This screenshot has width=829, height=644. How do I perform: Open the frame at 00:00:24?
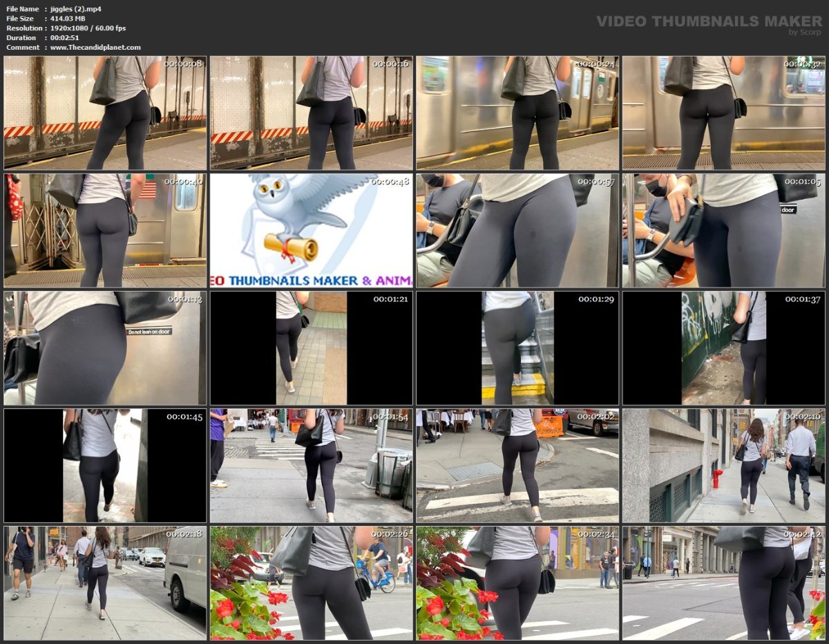(517, 113)
